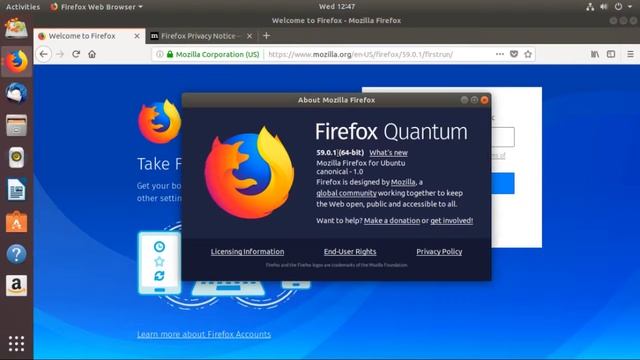Close the About Mozilla Firefox dialog

[x=484, y=100]
